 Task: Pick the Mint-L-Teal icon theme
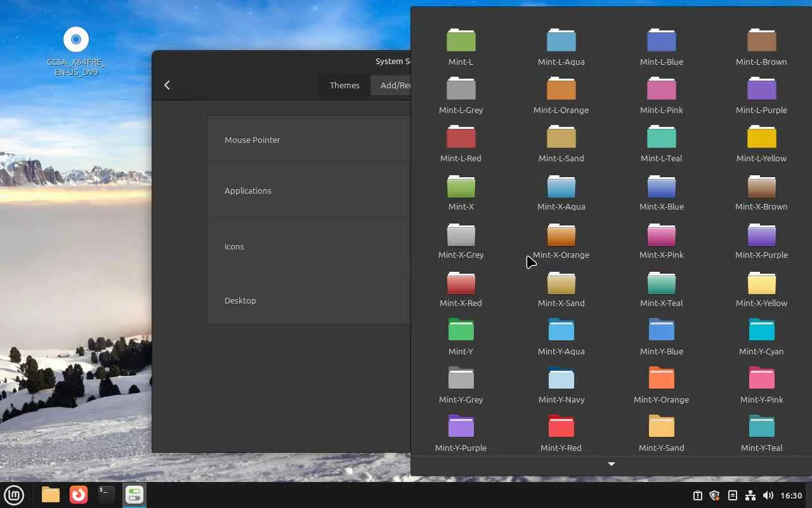661,144
